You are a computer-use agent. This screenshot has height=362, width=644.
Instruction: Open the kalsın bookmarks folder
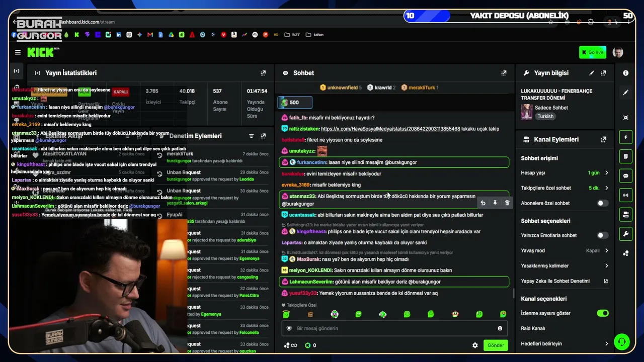click(x=314, y=35)
